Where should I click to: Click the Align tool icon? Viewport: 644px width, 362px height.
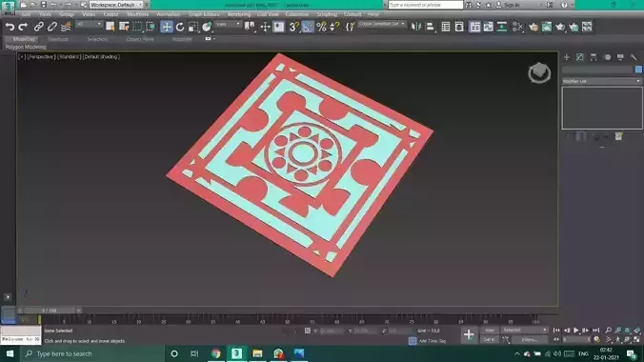430,27
